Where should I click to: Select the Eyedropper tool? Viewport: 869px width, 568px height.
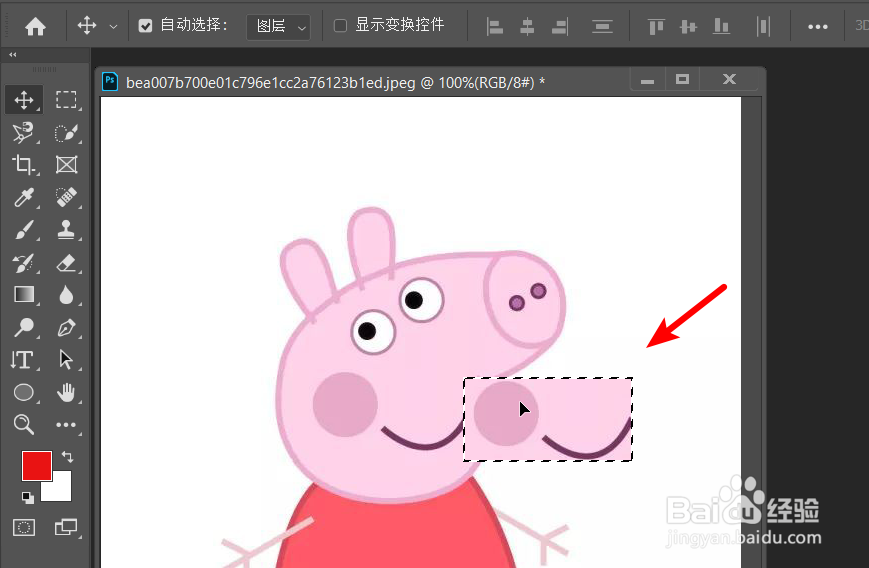click(x=24, y=197)
